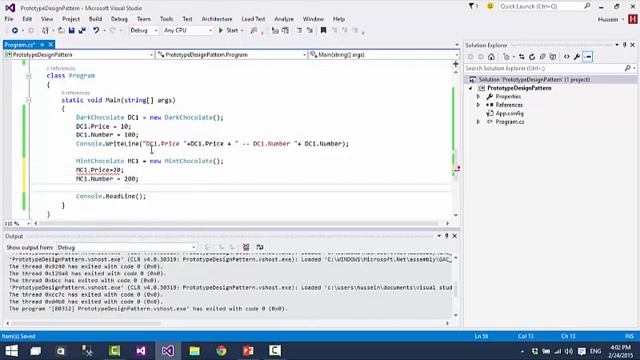This screenshot has width=640, height=360.
Task: Open the Edit menu
Action: click(27, 19)
